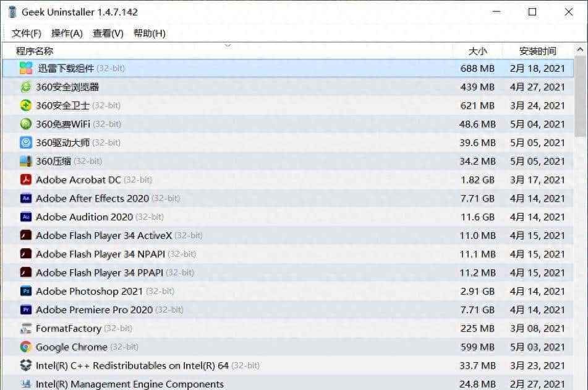588x390 pixels.
Task: Maximize the Geek Uninstaller window
Action: pyautogui.click(x=532, y=12)
